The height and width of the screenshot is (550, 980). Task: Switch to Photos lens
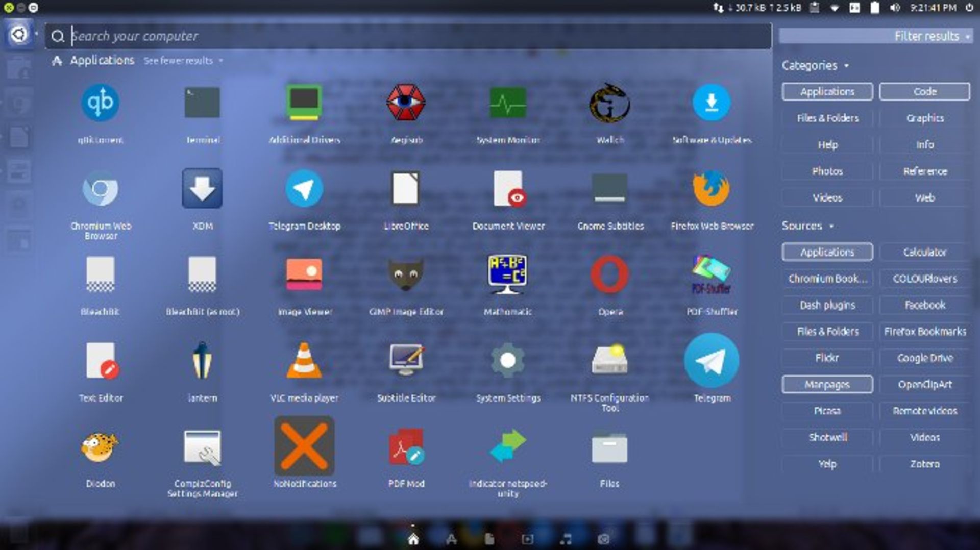604,539
